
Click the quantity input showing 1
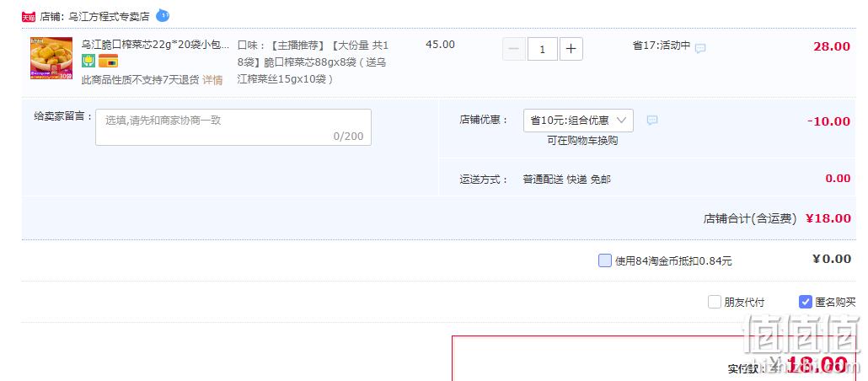(x=543, y=49)
